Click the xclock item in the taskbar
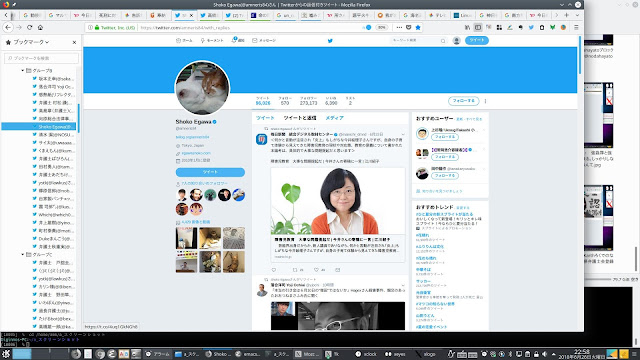Screen dimensions: 640x360 click(x=366, y=354)
